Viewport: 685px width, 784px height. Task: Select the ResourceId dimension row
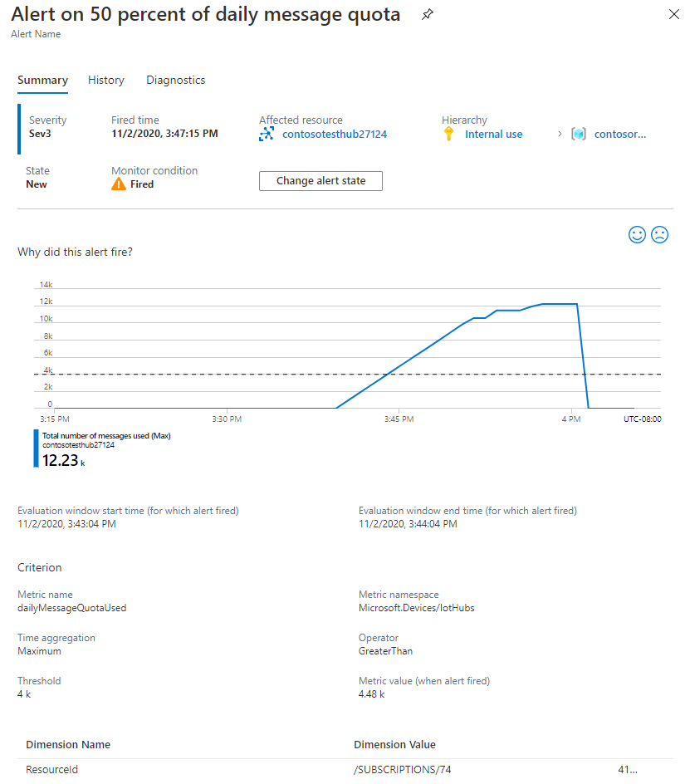[51, 770]
